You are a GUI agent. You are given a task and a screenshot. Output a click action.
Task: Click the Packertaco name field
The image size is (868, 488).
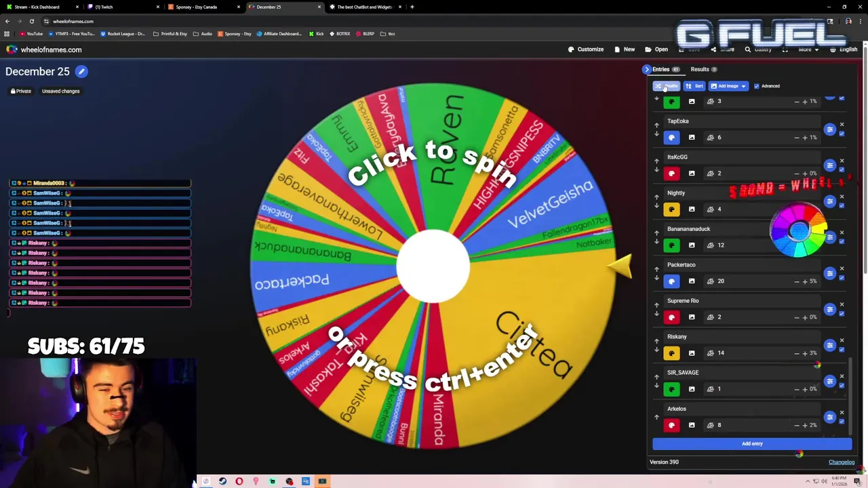pos(743,265)
